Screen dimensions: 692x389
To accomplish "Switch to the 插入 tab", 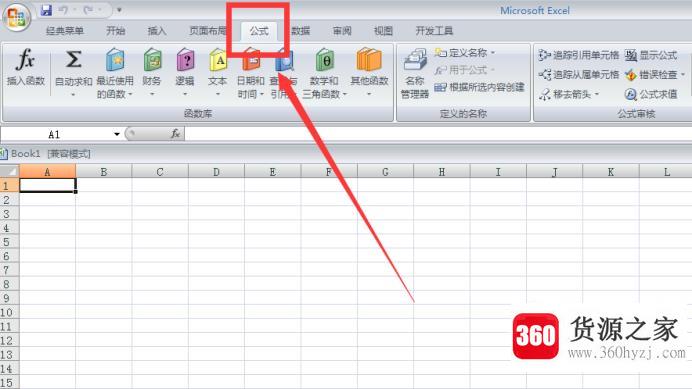I will click(x=157, y=31).
